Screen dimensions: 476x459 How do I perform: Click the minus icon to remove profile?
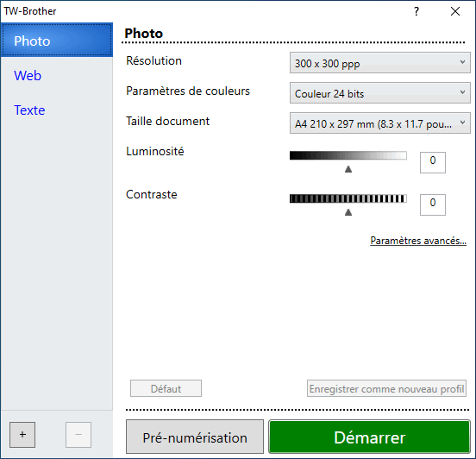point(78,434)
